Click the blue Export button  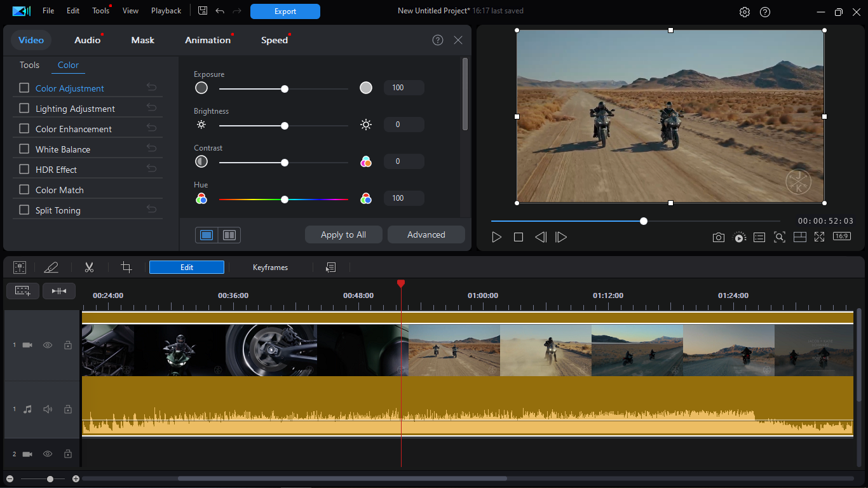pos(285,11)
